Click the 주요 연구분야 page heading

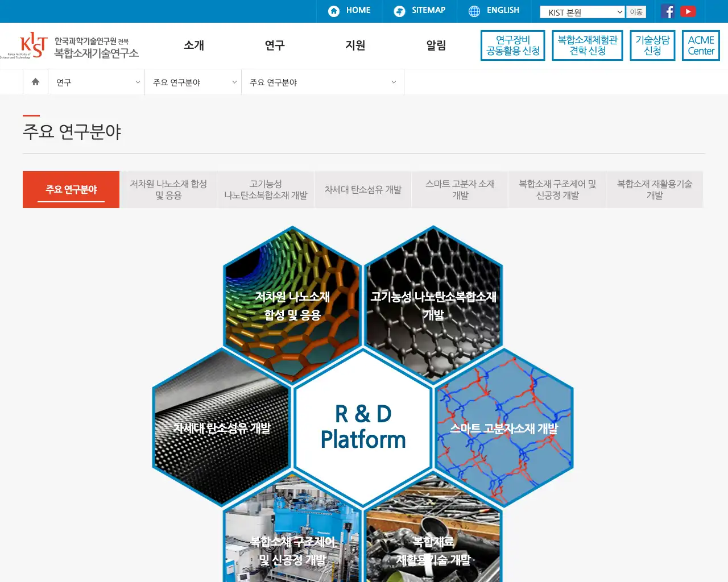(72, 132)
